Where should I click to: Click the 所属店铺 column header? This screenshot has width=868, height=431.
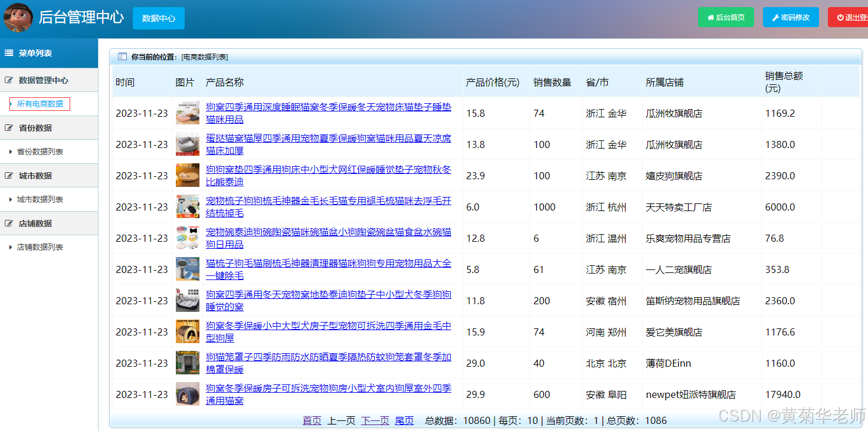click(665, 83)
